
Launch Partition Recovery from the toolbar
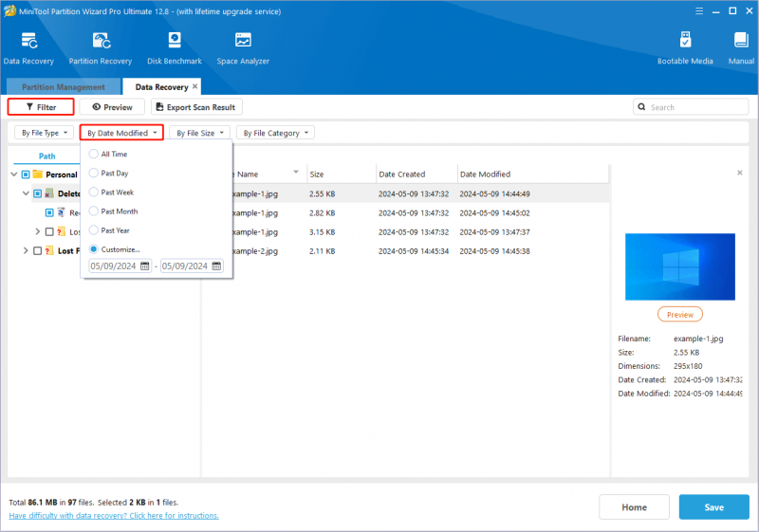tap(101, 47)
